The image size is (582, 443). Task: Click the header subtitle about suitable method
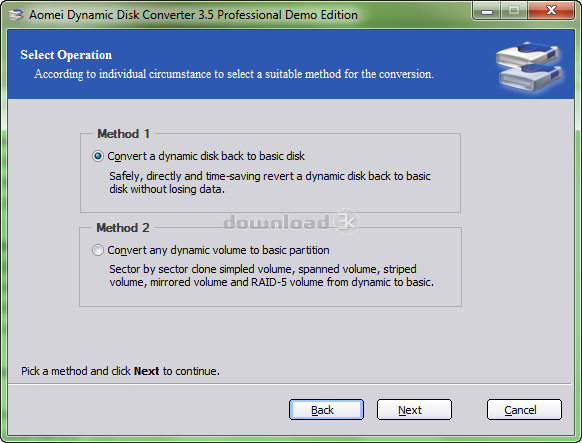pos(234,74)
